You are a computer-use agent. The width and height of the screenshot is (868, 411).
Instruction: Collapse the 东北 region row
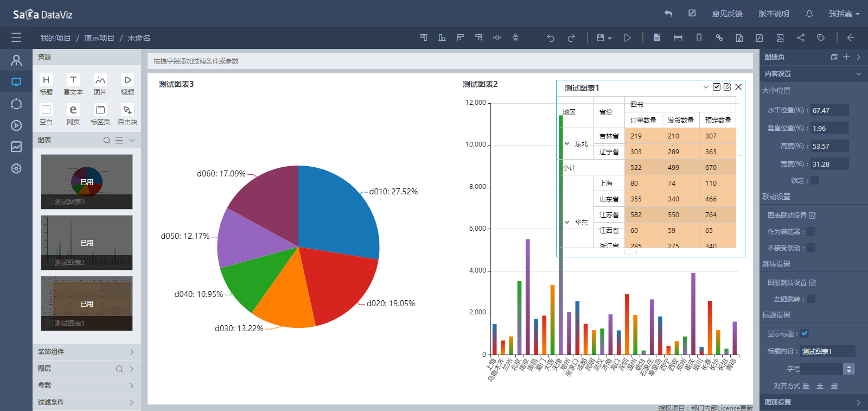[x=567, y=144]
